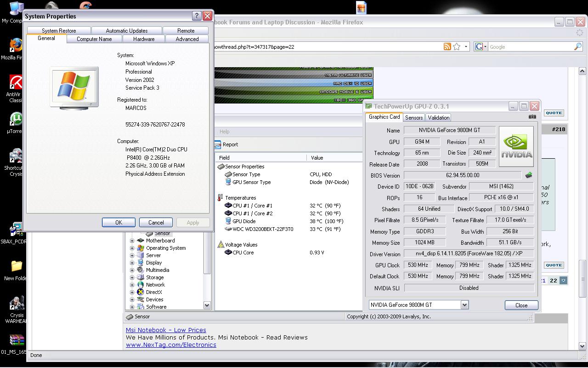Click the System Properties help question-mark button
This screenshot has width=588, height=368.
pyautogui.click(x=196, y=16)
